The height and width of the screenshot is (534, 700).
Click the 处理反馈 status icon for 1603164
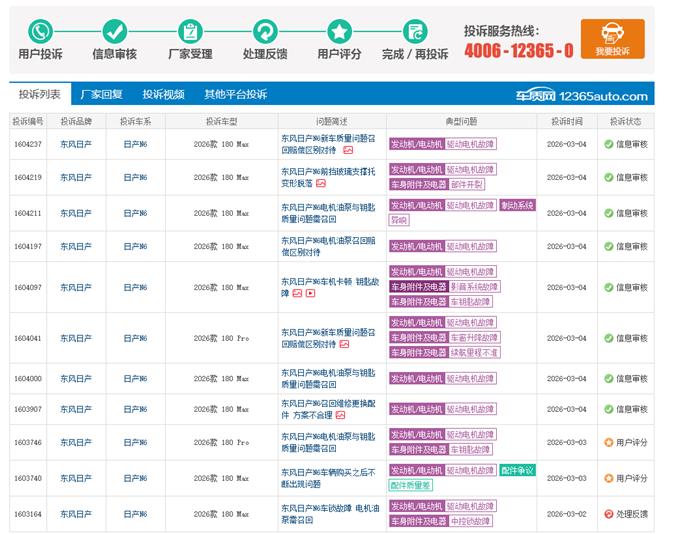[x=608, y=514]
